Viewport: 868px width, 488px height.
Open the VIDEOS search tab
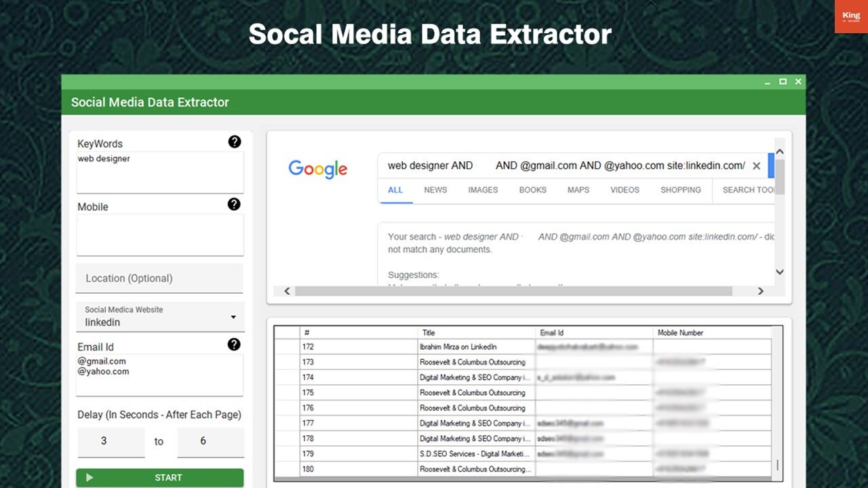pos(625,190)
